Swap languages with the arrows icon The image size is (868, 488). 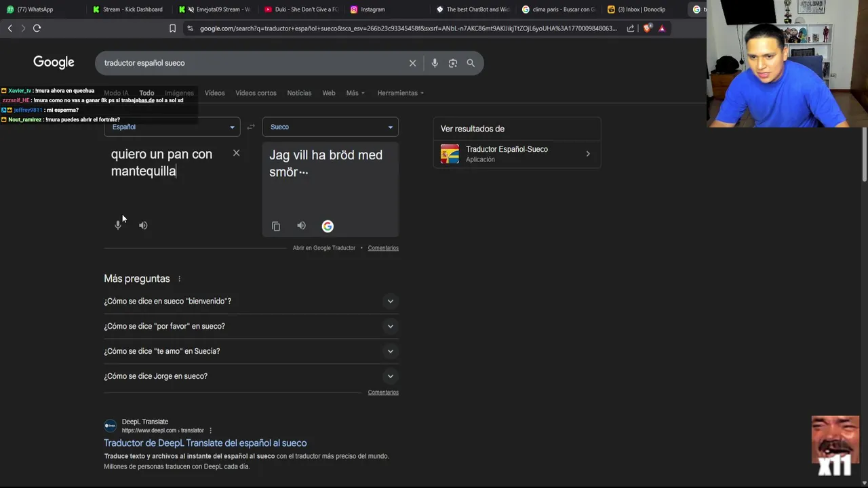click(x=251, y=127)
